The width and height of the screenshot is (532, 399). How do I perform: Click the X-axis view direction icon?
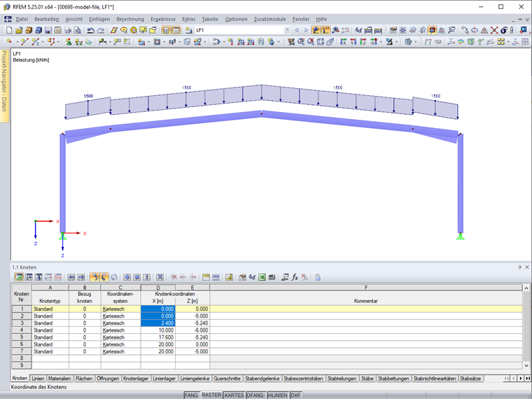(x=344, y=42)
